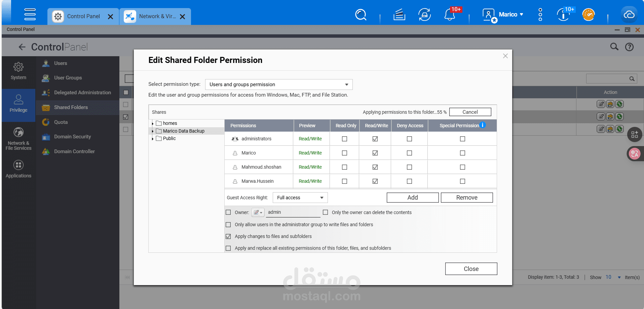Check Apply and replace all existing permissions

(x=228, y=248)
